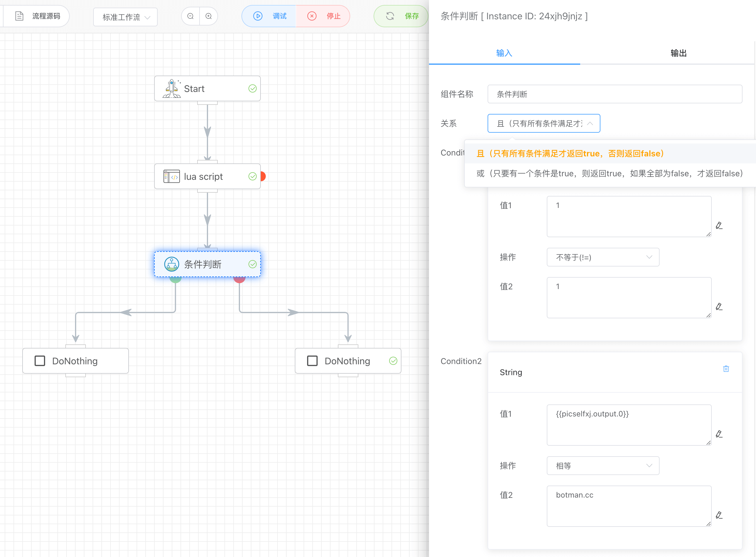Click the edit pencil beside Condition2 值1
The width and height of the screenshot is (756, 557).
(x=719, y=434)
